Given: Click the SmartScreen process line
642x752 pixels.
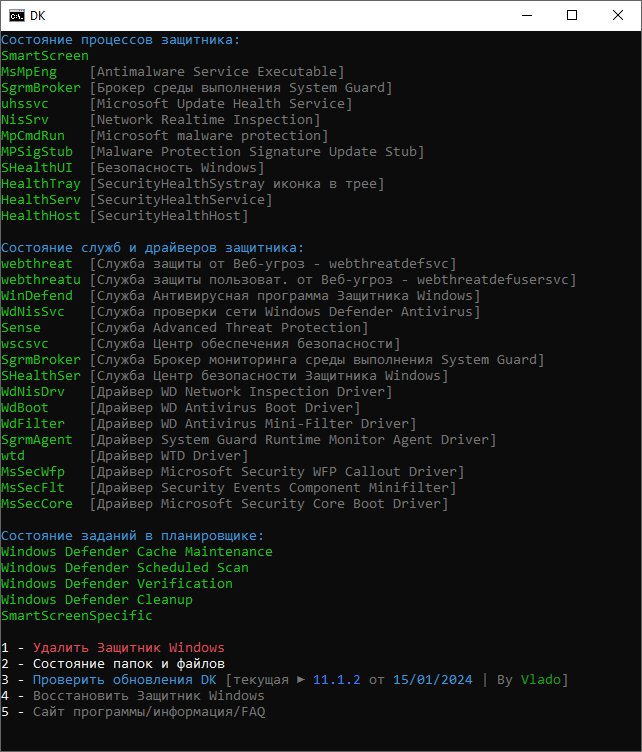Looking at the screenshot, I should (x=45, y=56).
